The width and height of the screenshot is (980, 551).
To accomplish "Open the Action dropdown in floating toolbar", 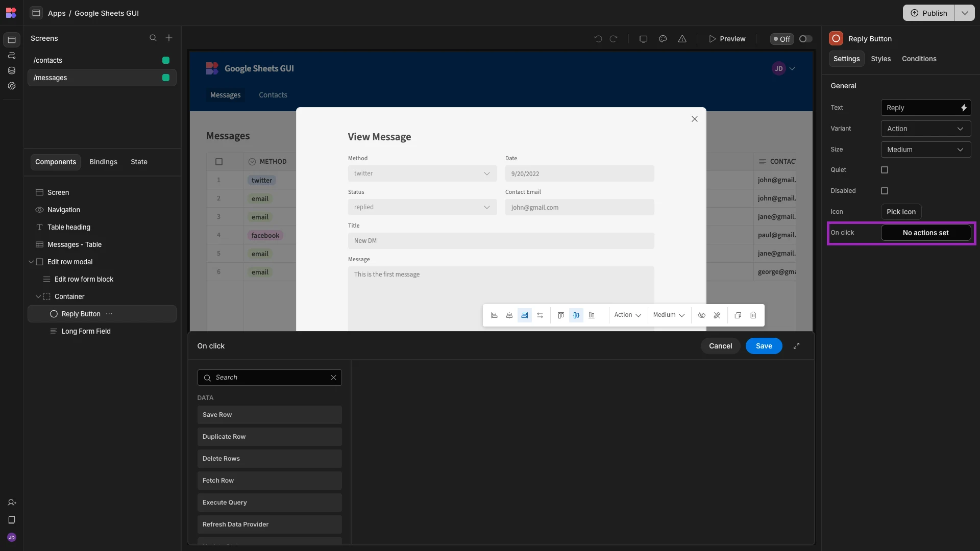I will [x=628, y=315].
